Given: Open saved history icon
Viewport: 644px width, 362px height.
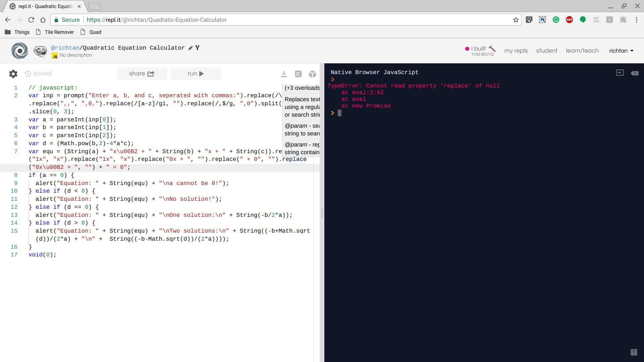Looking at the screenshot, I should click(x=28, y=74).
